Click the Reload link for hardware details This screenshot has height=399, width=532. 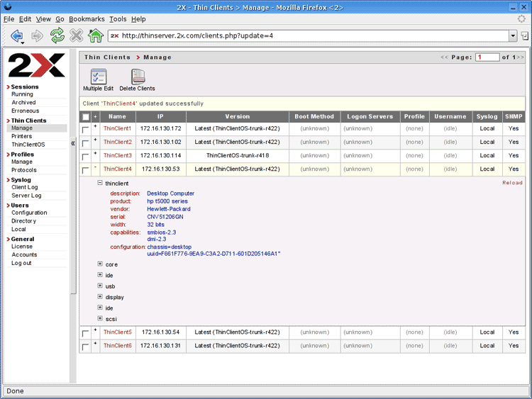coord(512,183)
